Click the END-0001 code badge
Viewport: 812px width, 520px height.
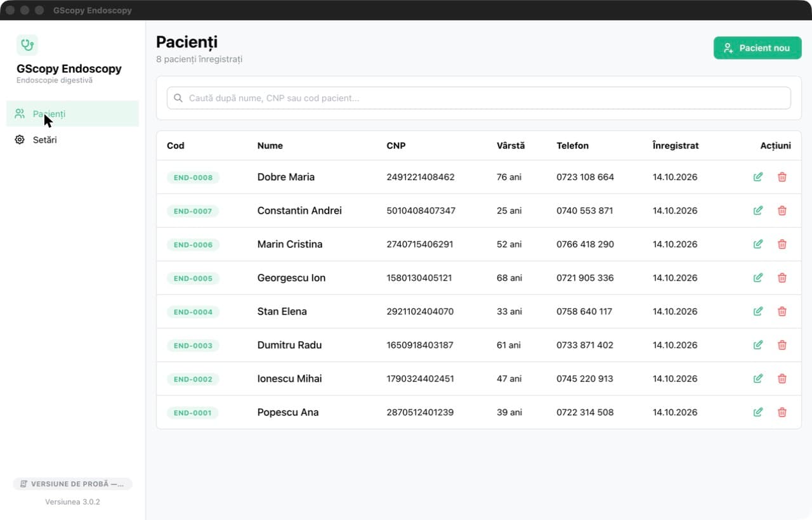pyautogui.click(x=193, y=413)
